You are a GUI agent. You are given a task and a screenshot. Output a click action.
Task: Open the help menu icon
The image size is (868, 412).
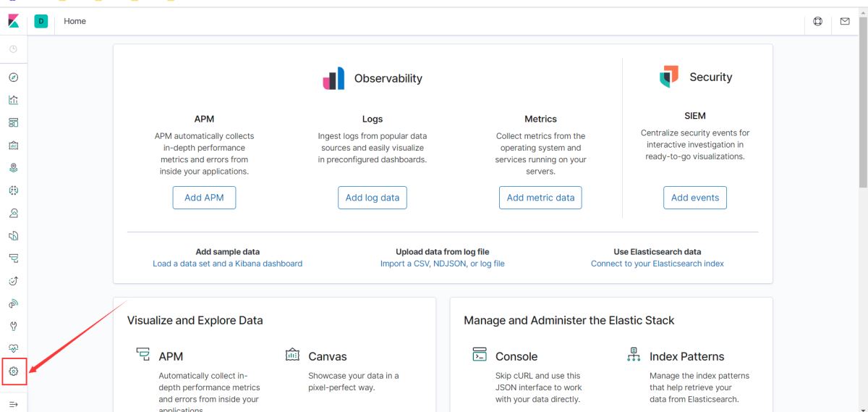[x=818, y=21]
